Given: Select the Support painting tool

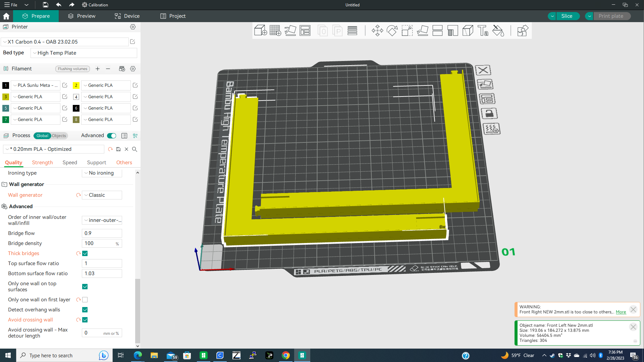Looking at the screenshot, I should click(452, 31).
